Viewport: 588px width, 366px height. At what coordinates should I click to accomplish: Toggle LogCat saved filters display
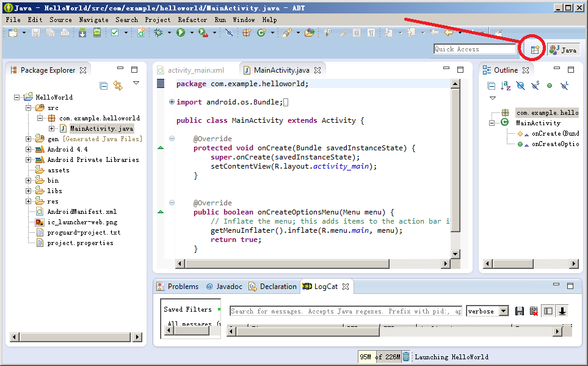tap(548, 311)
